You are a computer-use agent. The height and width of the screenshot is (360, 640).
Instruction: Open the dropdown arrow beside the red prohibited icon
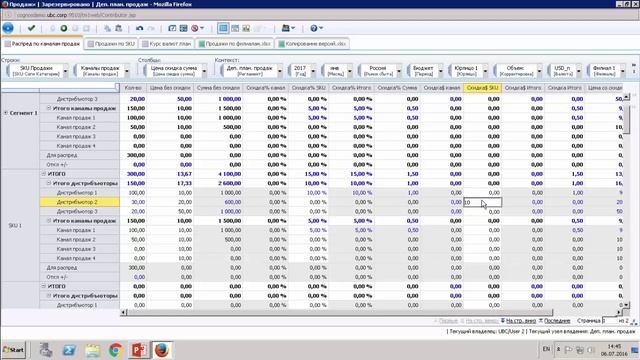pyautogui.click(x=202, y=28)
